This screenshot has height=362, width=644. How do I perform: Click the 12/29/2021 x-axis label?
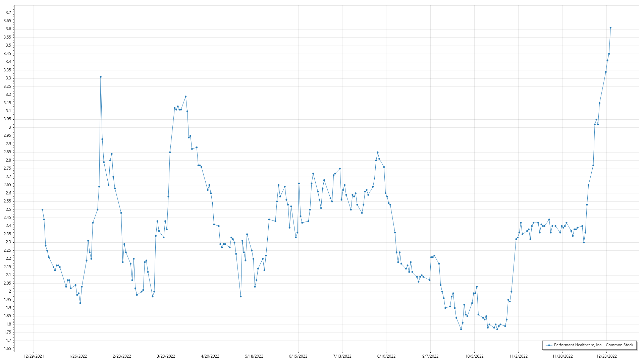point(34,356)
